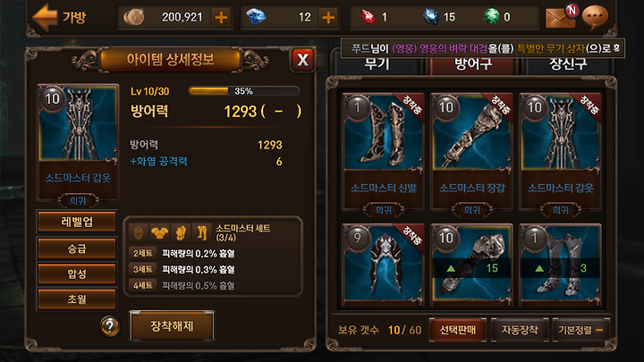Add diamonds with the plus icon beside 12
644x362 pixels.
[328, 17]
